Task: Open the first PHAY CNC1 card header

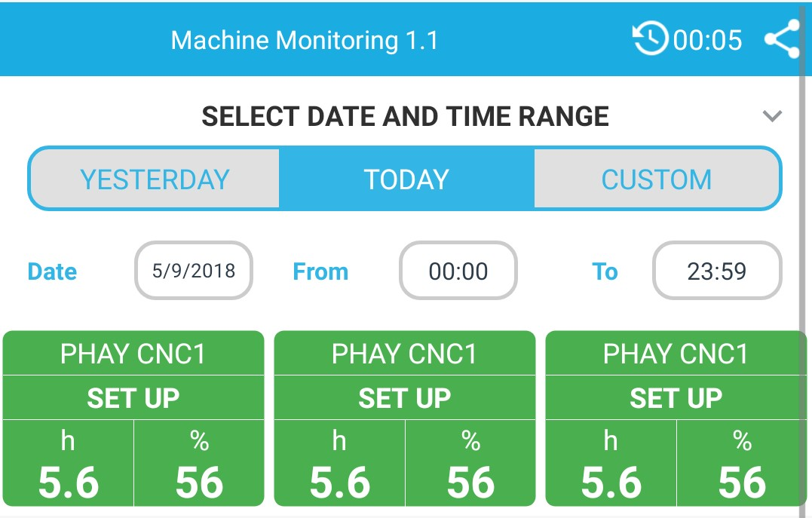Action: 133,354
